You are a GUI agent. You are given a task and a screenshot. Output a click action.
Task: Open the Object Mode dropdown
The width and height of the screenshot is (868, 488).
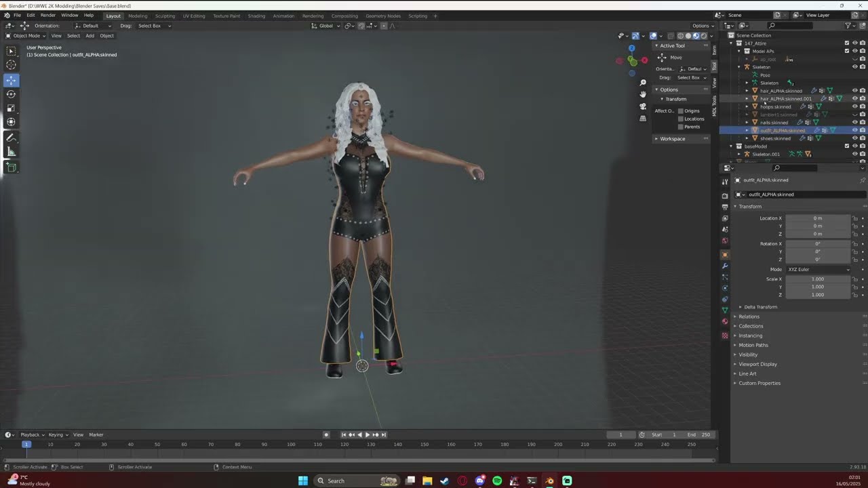(26, 36)
